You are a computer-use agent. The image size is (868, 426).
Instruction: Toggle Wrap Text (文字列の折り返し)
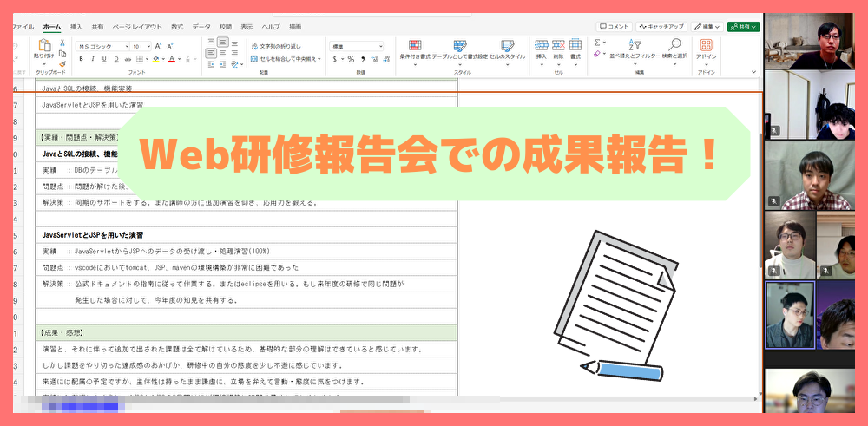(x=276, y=46)
